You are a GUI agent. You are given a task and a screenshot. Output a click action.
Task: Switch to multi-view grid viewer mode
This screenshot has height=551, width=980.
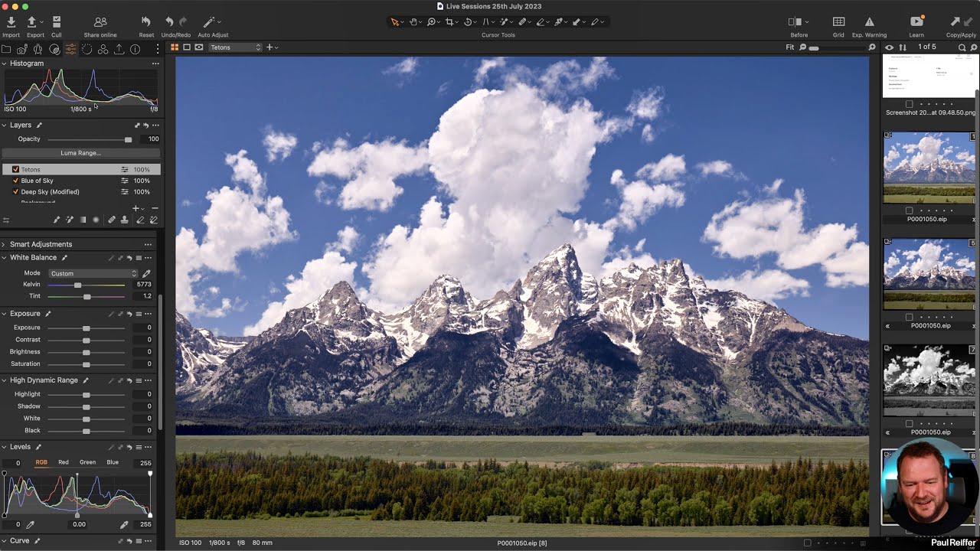(x=175, y=47)
